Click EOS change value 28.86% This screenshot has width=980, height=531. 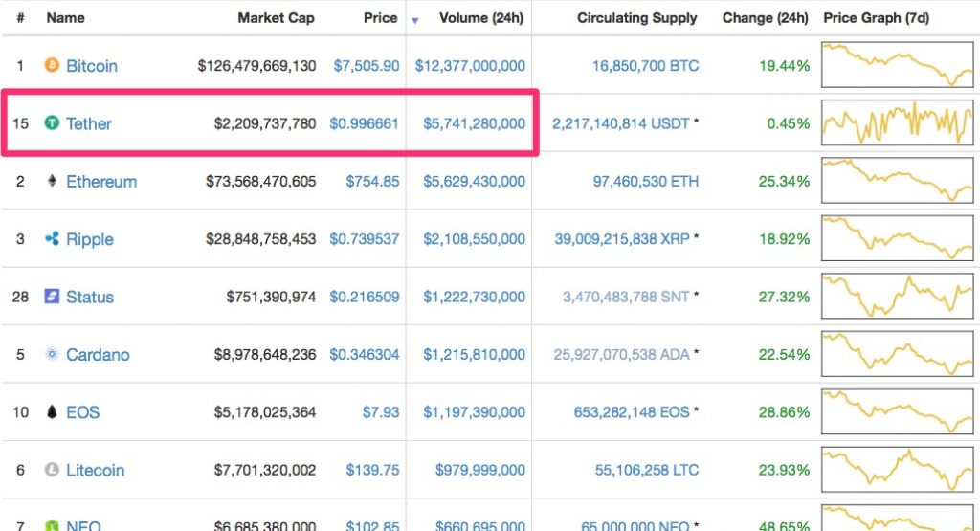click(x=785, y=412)
